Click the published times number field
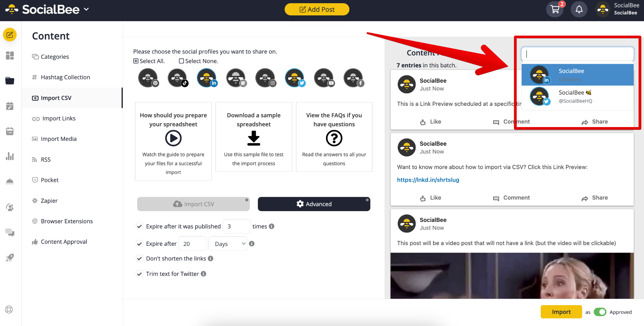Screen dimensions: 644x326 [236, 226]
